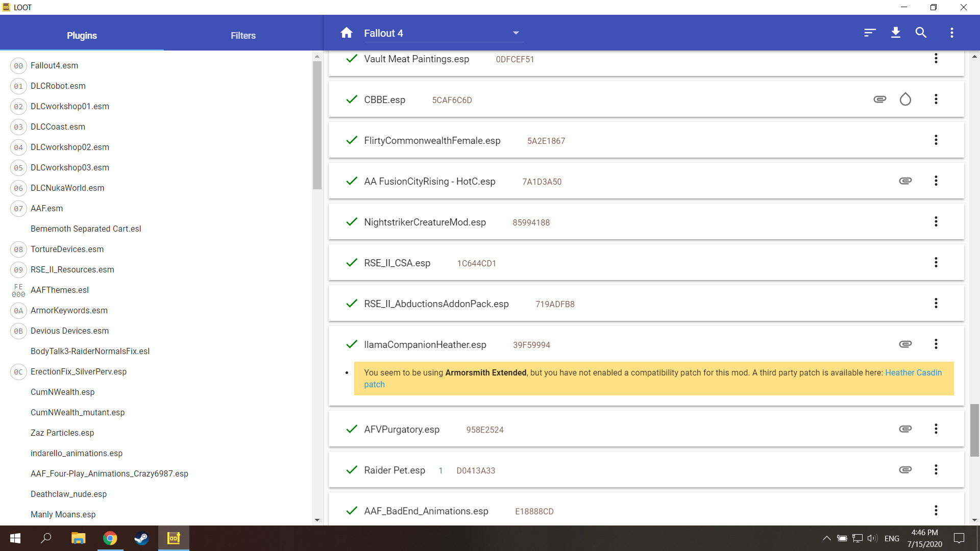The image size is (980, 551).
Task: Follow the Heather Casdin patch link
Action: [913, 373]
